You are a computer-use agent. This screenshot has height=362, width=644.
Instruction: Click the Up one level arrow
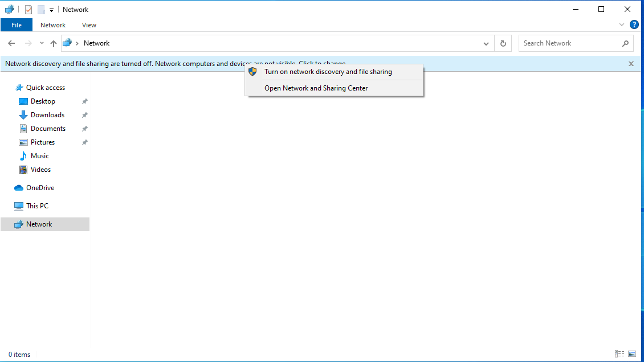(53, 43)
